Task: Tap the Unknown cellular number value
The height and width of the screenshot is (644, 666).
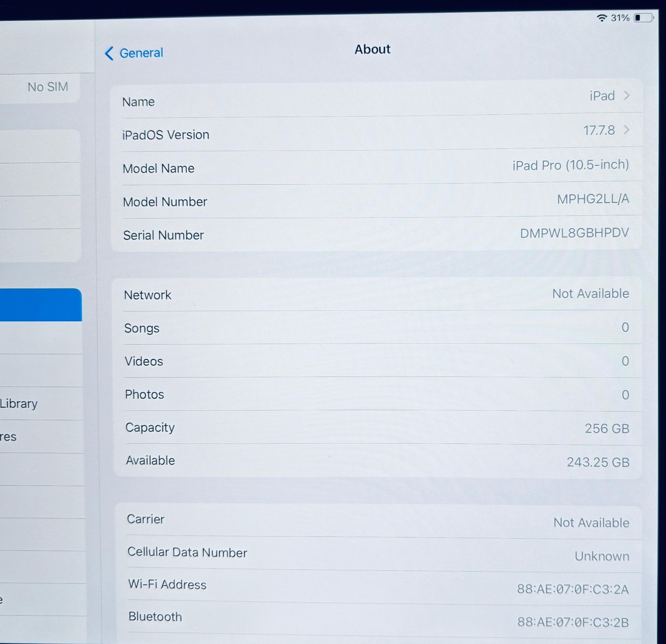Action: [x=602, y=556]
